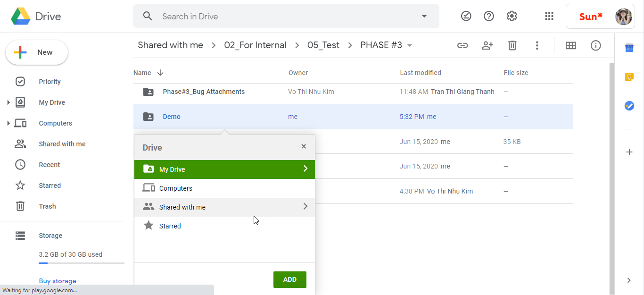Switch to grid layout view
Viewport: 644px width, 295px height.
point(570,45)
